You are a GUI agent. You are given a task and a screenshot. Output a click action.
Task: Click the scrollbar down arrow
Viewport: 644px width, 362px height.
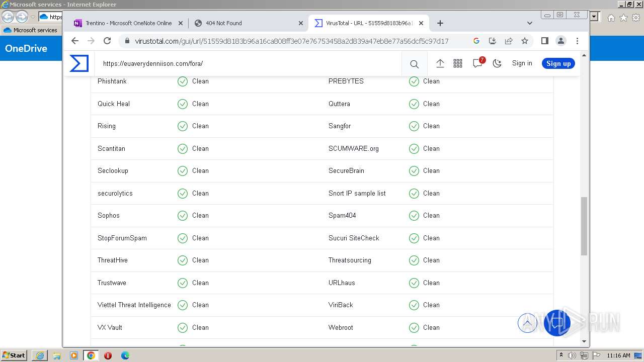(584, 342)
